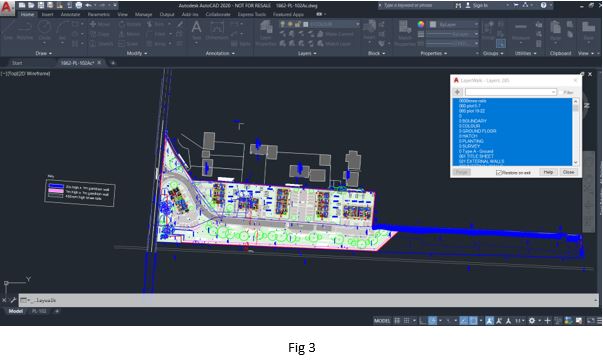Select the Circle tool
This screenshot has height=360, width=603.
tap(45, 30)
